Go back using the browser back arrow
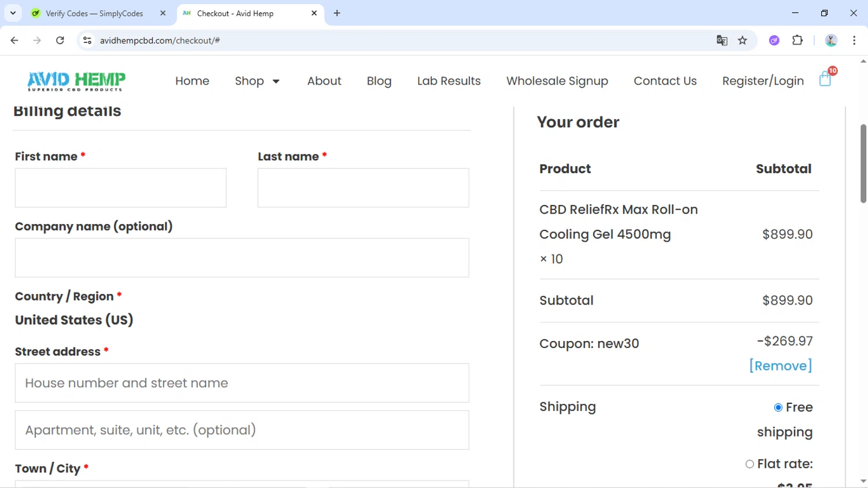This screenshot has height=488, width=868. tap(14, 41)
